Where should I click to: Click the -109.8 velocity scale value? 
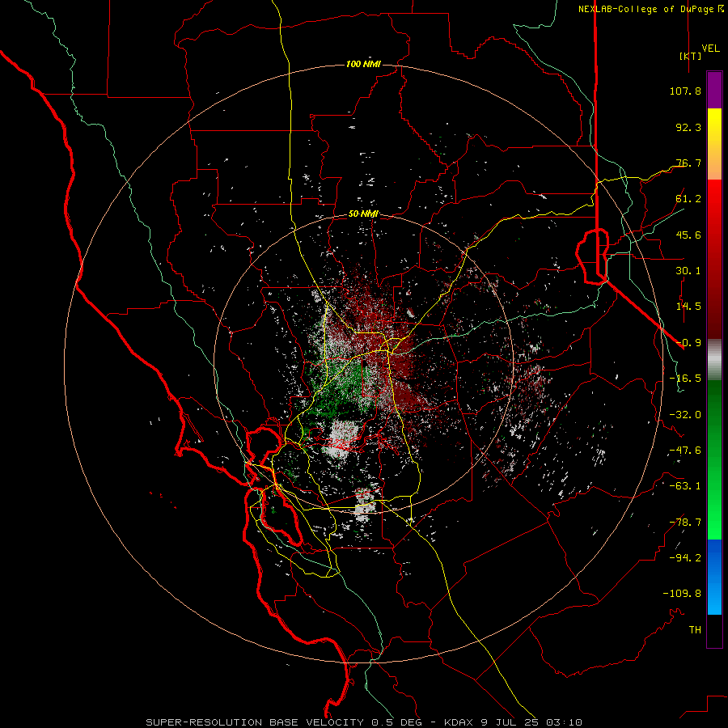click(x=682, y=594)
